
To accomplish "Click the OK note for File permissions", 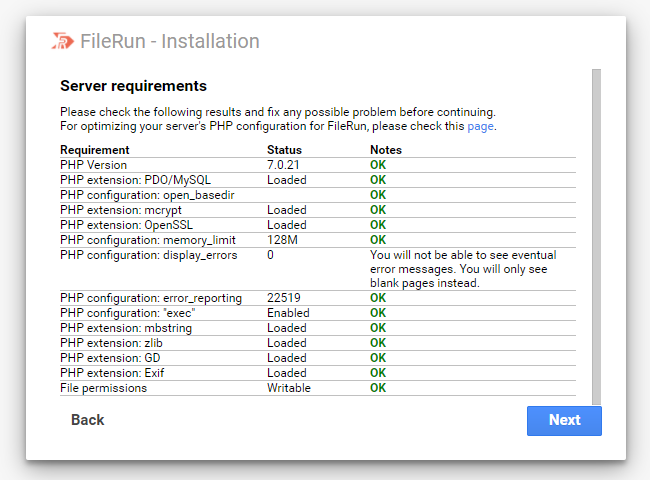I will point(378,388).
